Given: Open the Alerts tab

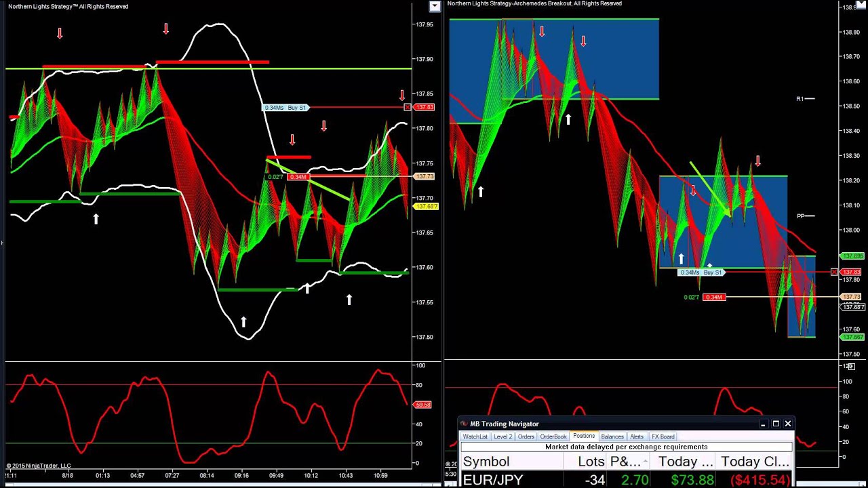Looking at the screenshot, I should pos(637,436).
